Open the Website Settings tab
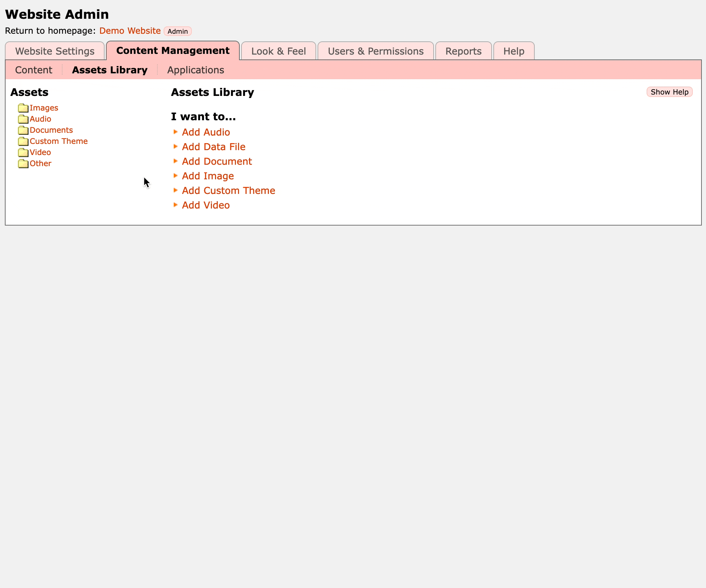Image resolution: width=706 pixels, height=588 pixels. coord(55,51)
